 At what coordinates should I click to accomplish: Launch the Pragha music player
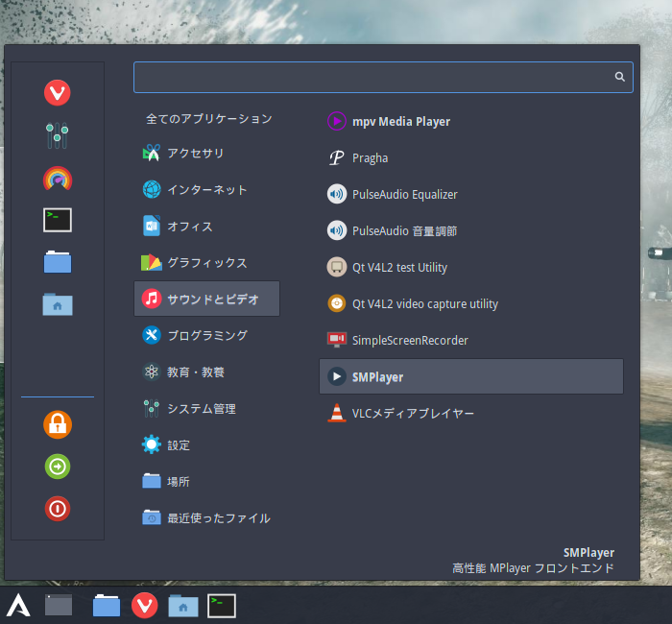click(x=471, y=157)
